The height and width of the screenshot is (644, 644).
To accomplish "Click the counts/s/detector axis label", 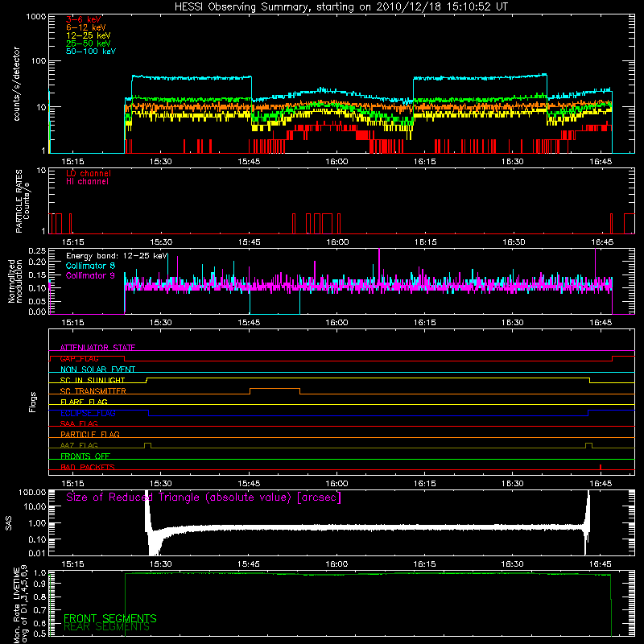I will [16, 84].
